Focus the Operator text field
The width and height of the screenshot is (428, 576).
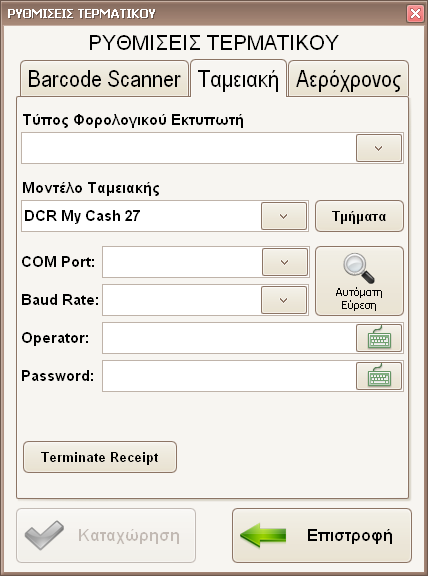pyautogui.click(x=229, y=338)
